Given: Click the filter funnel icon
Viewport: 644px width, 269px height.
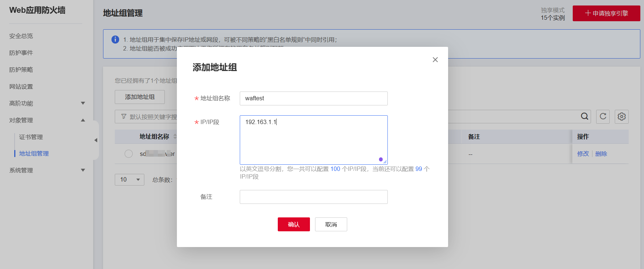Looking at the screenshot, I should click(124, 116).
